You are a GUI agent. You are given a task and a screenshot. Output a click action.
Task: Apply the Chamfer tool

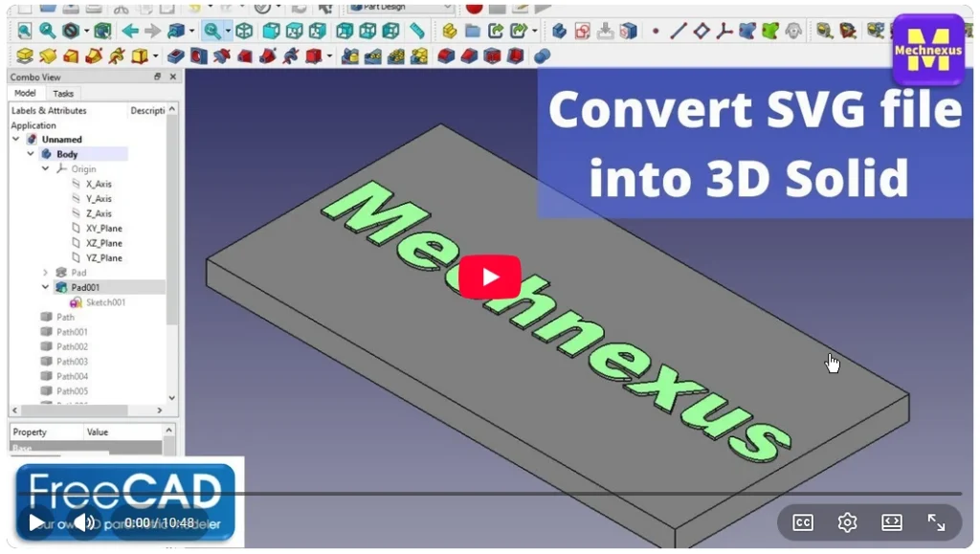[469, 56]
